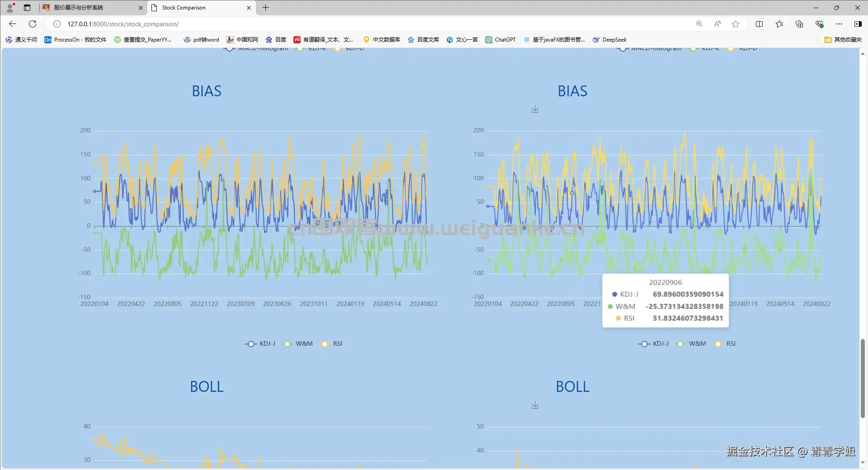Open the 通义千问 bookmark
The height and width of the screenshot is (470, 868).
coord(21,40)
